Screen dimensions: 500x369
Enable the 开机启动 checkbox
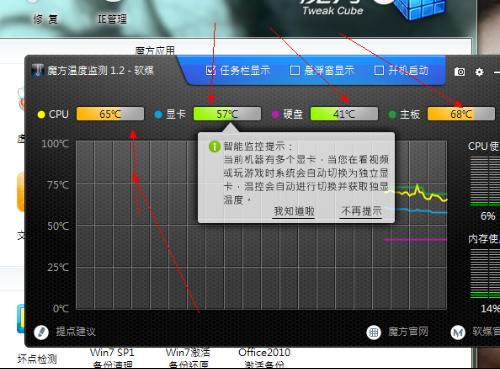point(379,70)
